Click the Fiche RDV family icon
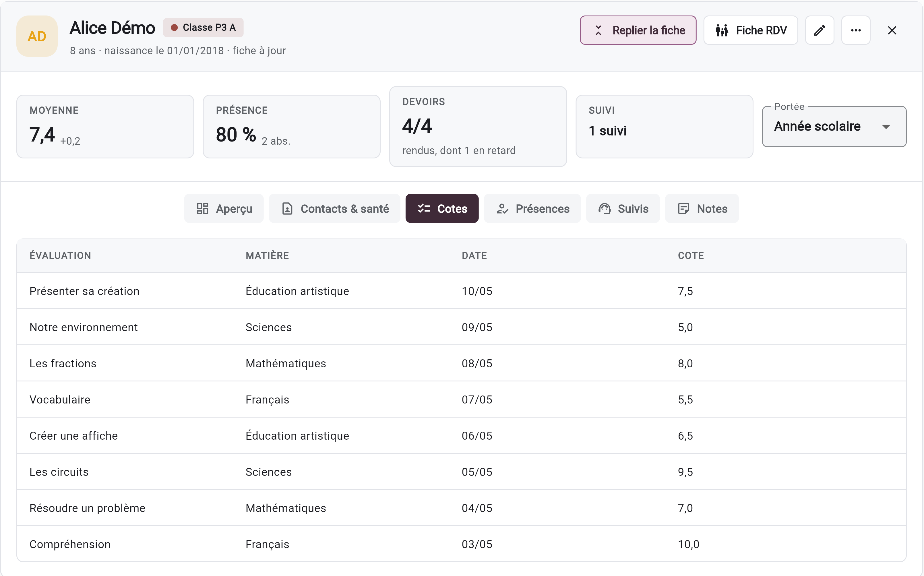Image resolution: width=924 pixels, height=576 pixels. (x=722, y=30)
